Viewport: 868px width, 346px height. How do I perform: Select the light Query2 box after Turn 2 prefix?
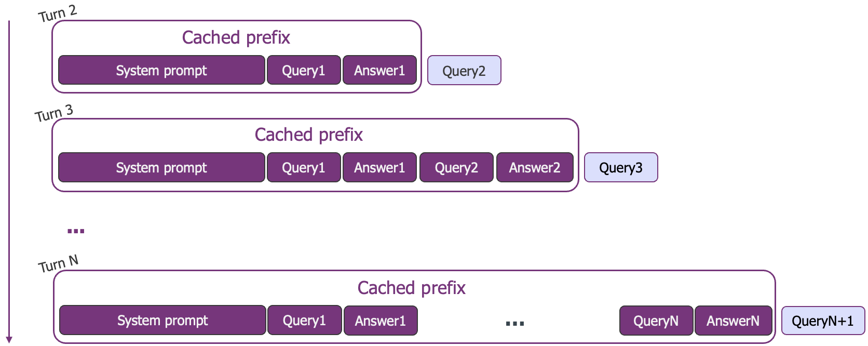[x=464, y=71]
